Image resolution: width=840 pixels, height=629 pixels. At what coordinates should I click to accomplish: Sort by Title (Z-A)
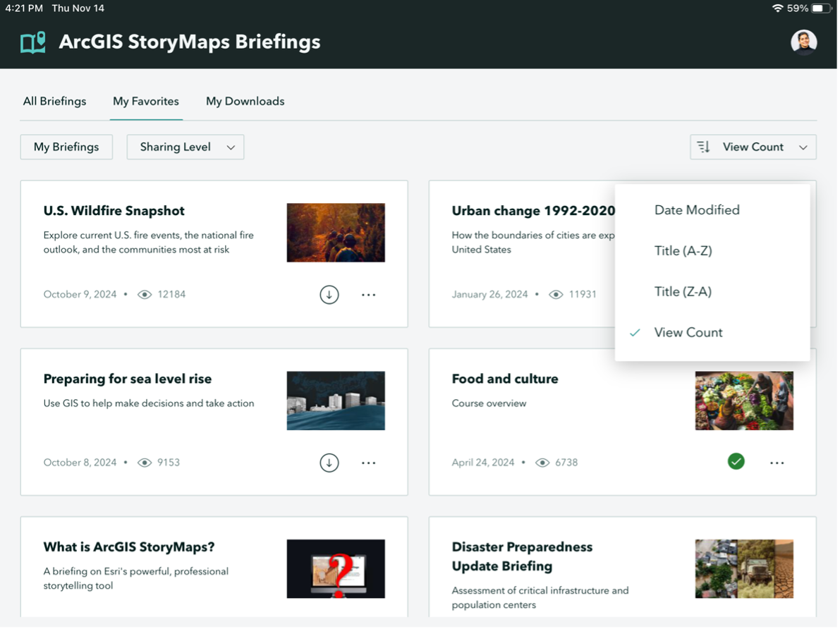point(683,291)
